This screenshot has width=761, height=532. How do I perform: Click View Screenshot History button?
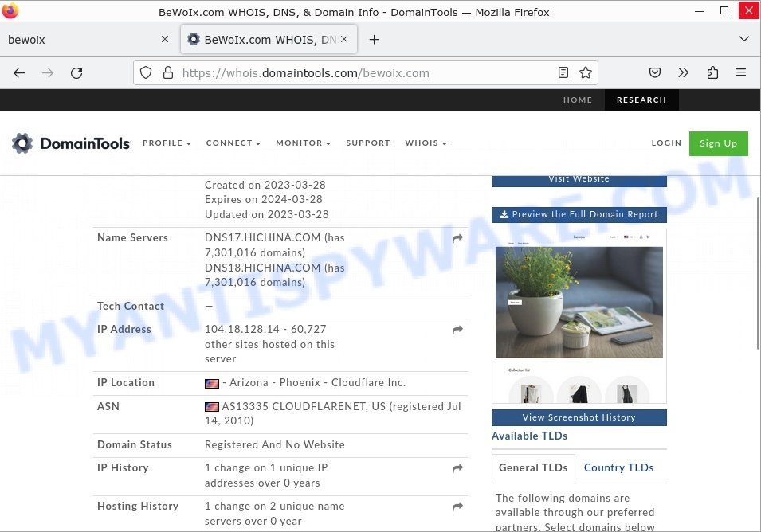click(579, 417)
